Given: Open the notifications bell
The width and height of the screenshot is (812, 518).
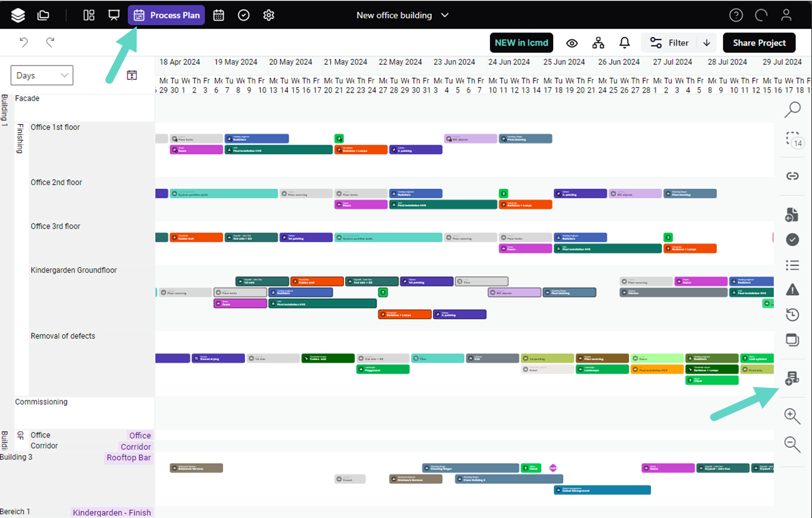Looking at the screenshot, I should 624,43.
